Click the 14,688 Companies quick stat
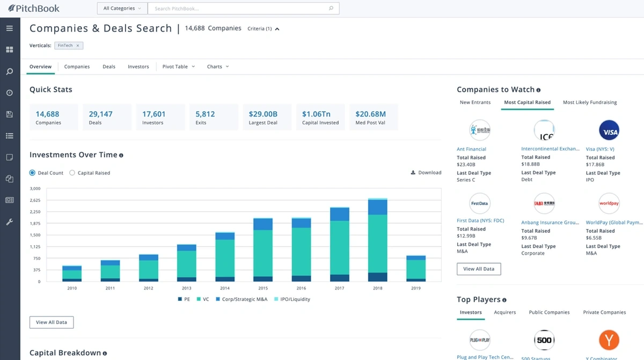The image size is (644, 360). [x=54, y=117]
